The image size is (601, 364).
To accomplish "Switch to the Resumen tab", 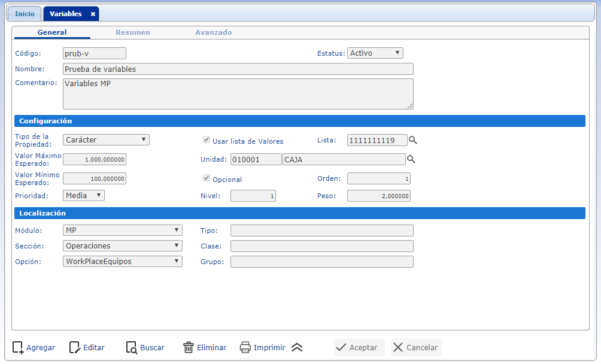I will pos(133,32).
